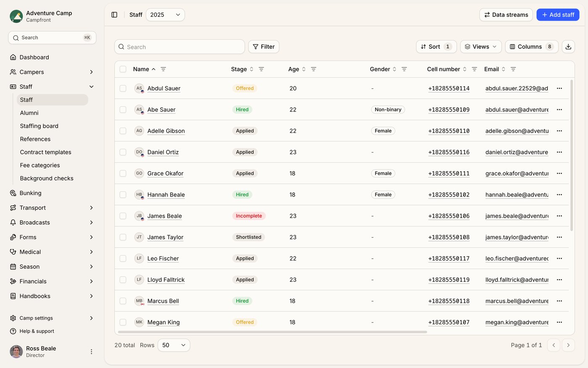Open row actions menu for Megan King

559,322
